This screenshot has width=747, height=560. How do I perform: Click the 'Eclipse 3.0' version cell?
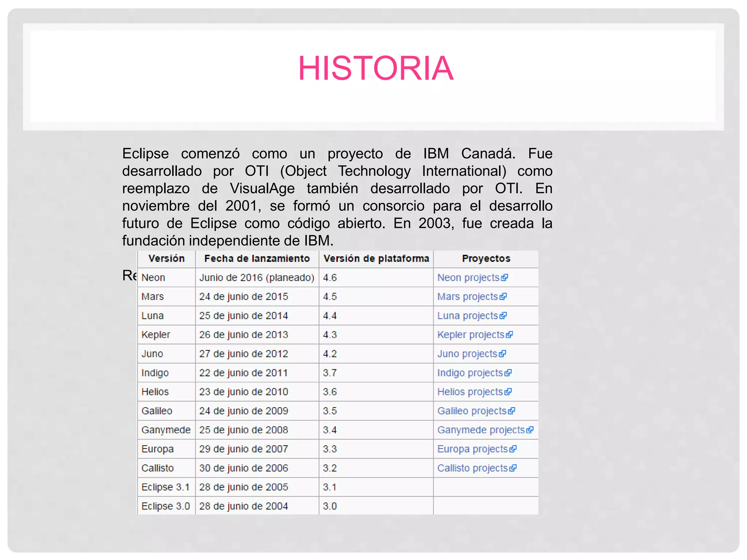point(166,506)
